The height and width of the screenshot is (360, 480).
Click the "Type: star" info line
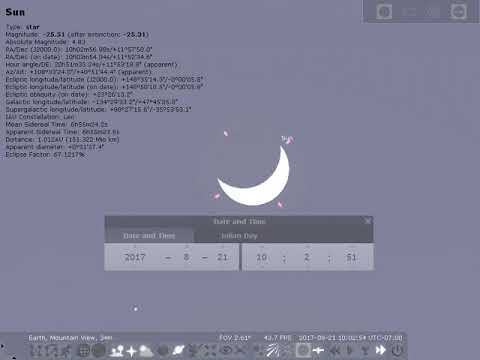(x=23, y=27)
